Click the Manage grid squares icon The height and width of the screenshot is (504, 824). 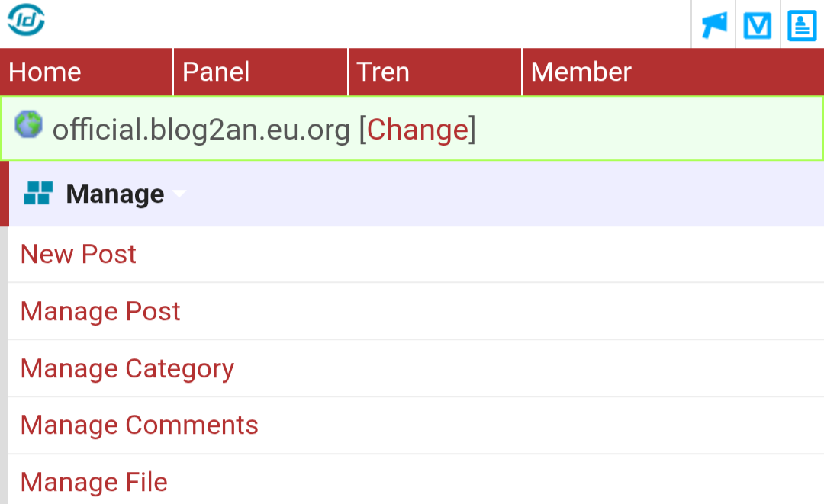tap(37, 194)
